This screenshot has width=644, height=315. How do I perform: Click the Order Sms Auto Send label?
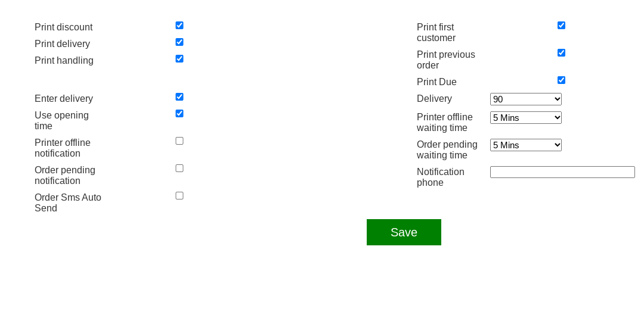point(68,202)
